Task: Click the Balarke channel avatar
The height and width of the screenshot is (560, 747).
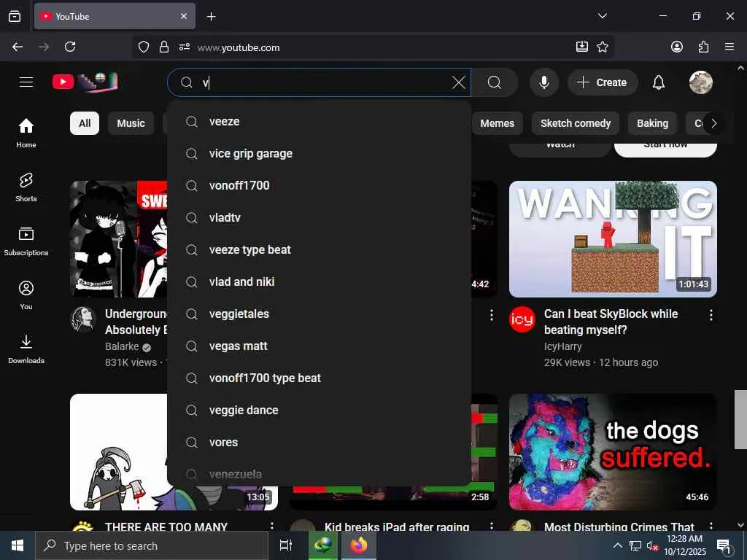Action: point(83,319)
